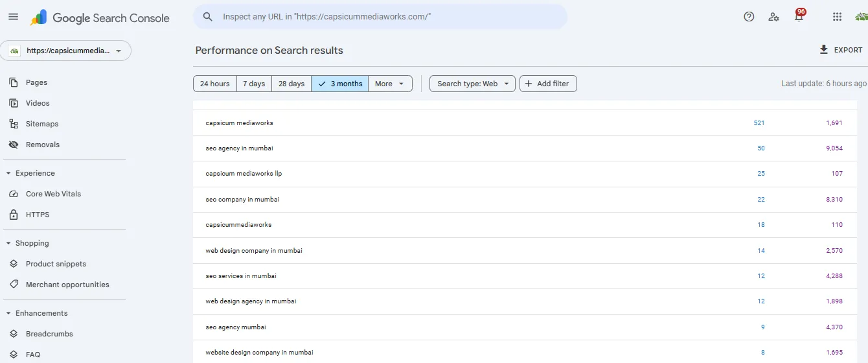Open the notifications bell with 96 badge
Image resolution: width=868 pixels, height=363 pixels.
pyautogui.click(x=799, y=17)
